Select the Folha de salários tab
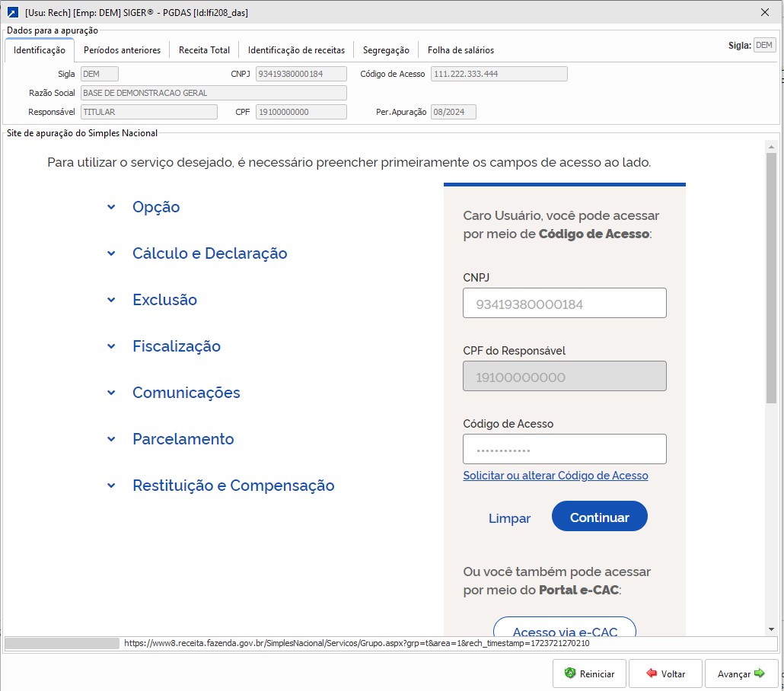784x691 pixels. 461,50
